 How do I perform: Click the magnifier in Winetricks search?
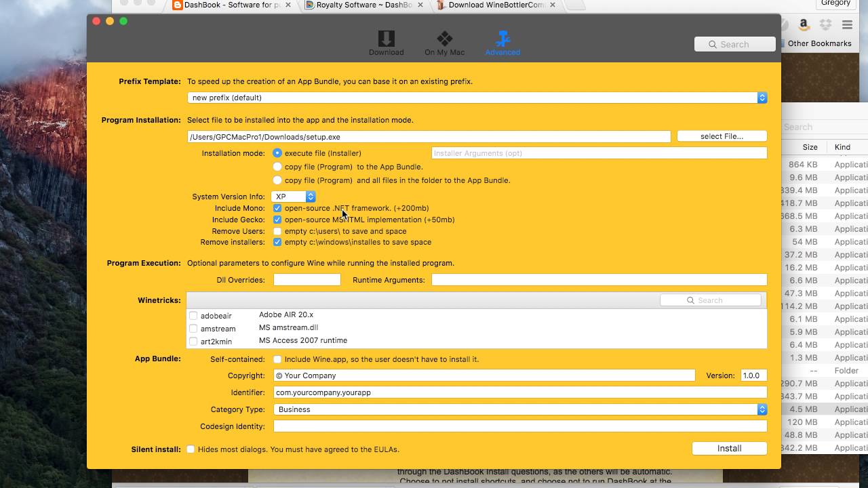pyautogui.click(x=690, y=300)
